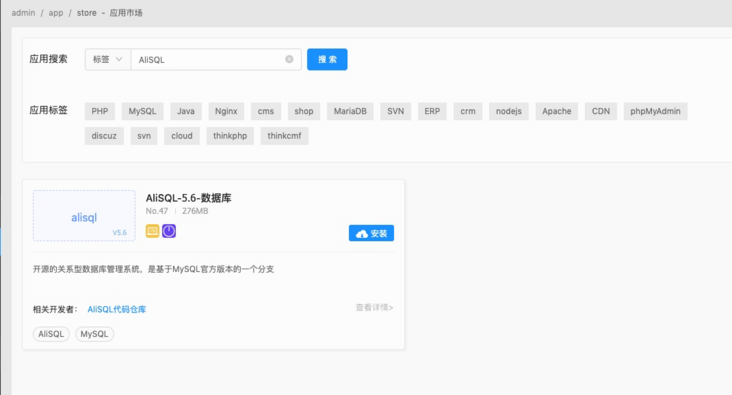Select the phpMyAdmin tag
732x395 pixels.
click(655, 111)
